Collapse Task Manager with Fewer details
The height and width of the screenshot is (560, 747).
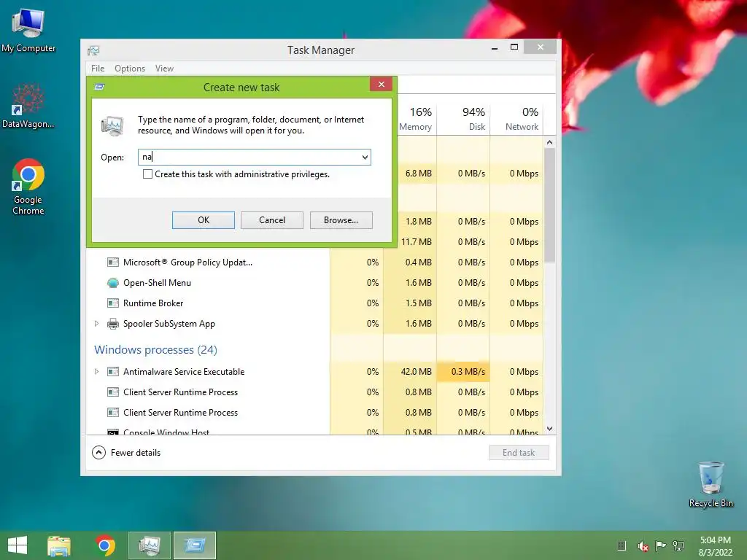(126, 452)
